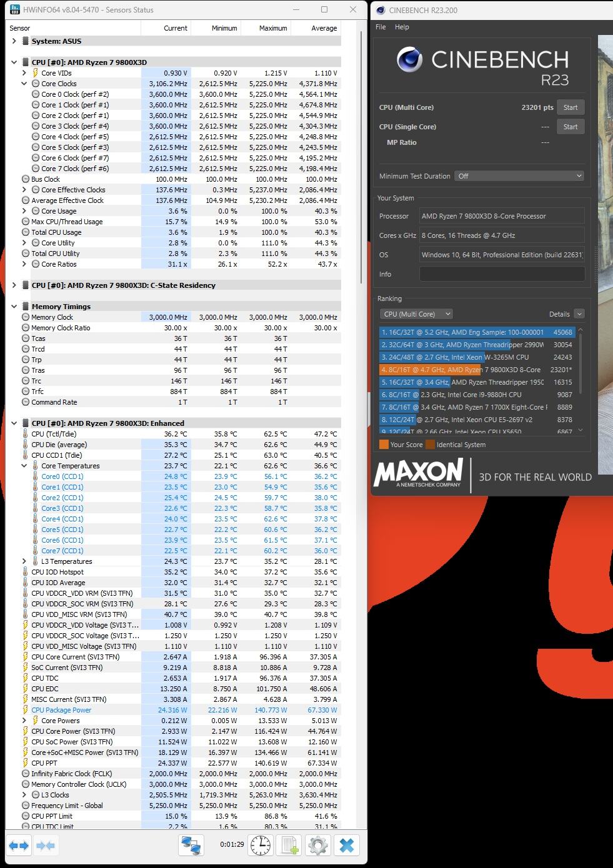The width and height of the screenshot is (613, 868).
Task: Click the Average column header
Action: (x=316, y=28)
